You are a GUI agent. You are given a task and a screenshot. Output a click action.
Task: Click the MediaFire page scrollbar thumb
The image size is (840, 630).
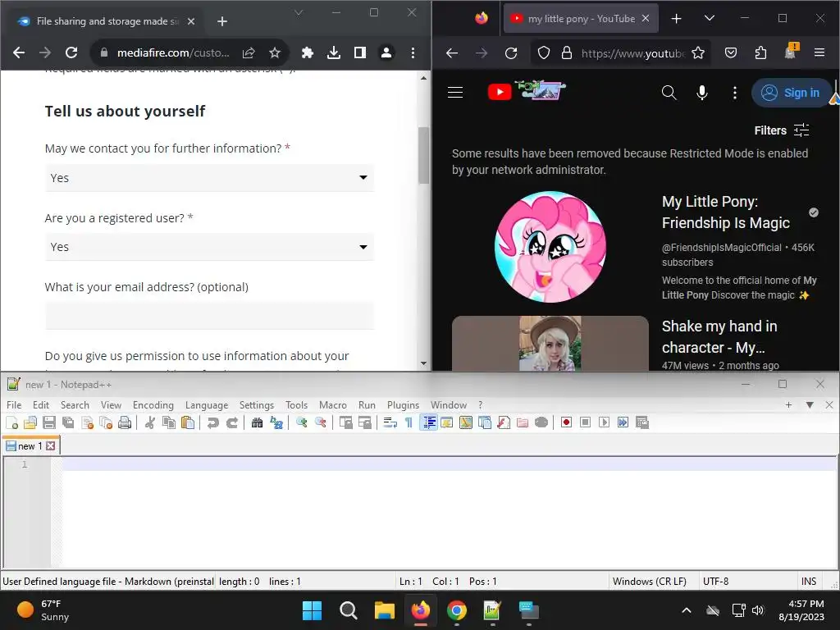(x=424, y=155)
